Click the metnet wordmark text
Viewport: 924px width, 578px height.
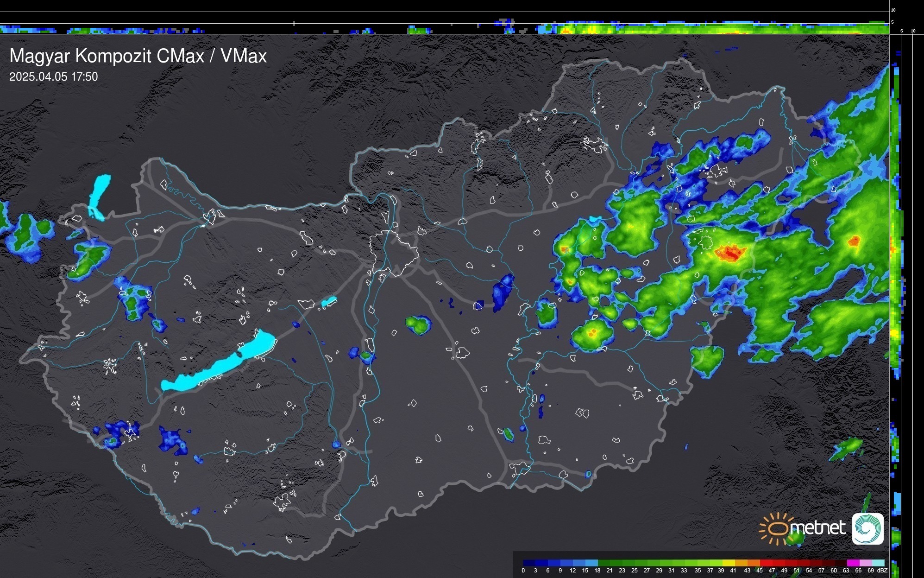817,528
